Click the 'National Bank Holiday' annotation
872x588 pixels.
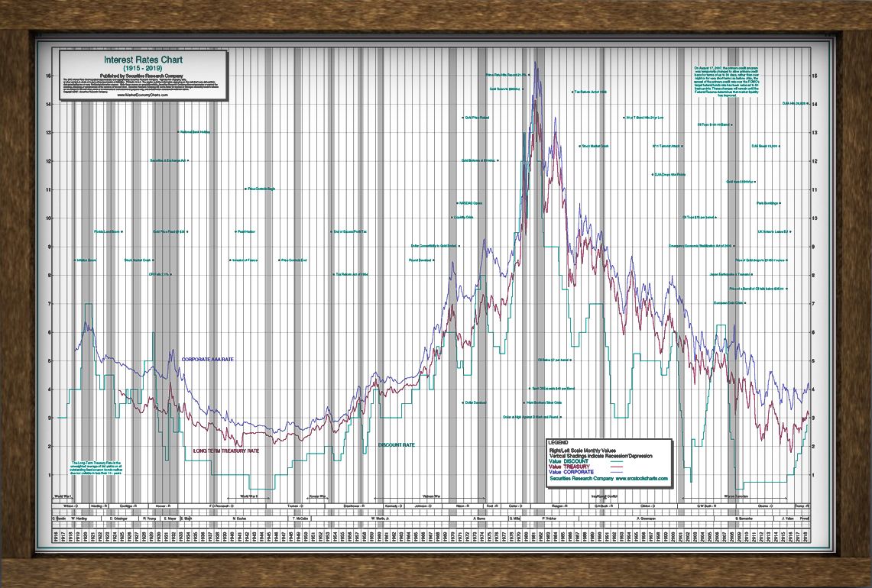(194, 131)
